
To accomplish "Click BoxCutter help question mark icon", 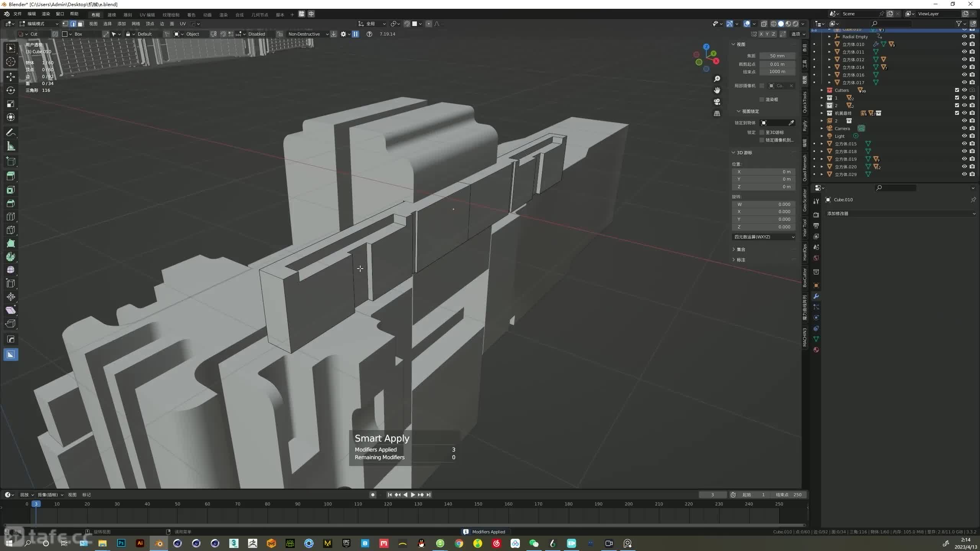I will pyautogui.click(x=369, y=34).
